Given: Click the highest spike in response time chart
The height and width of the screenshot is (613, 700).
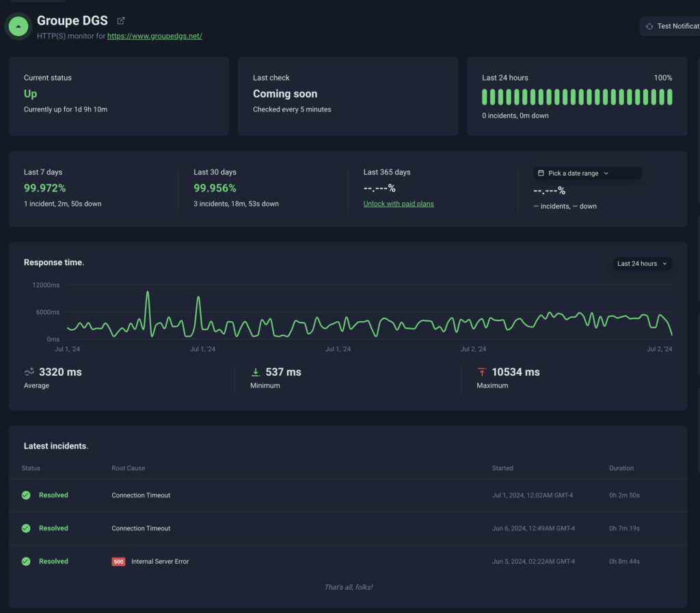Looking at the screenshot, I should tap(147, 292).
